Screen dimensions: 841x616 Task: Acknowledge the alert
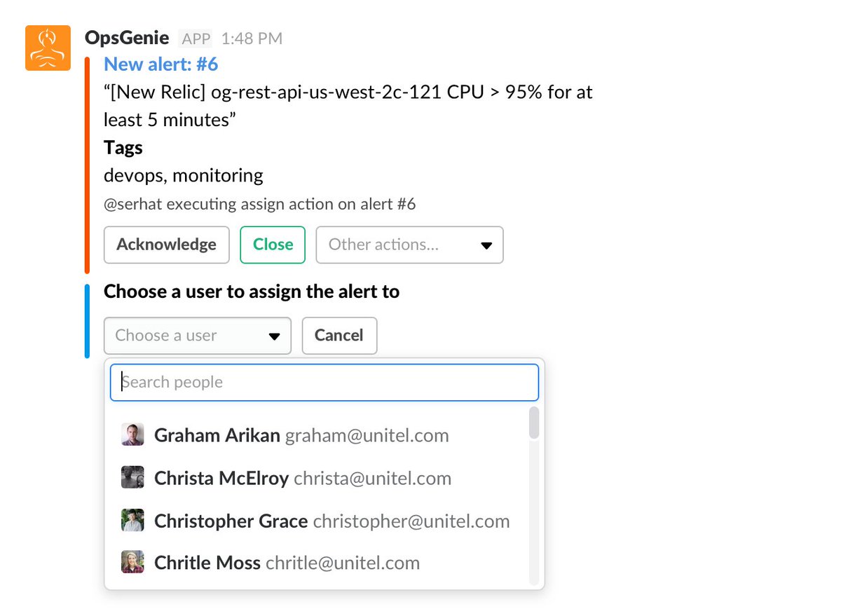click(x=166, y=245)
